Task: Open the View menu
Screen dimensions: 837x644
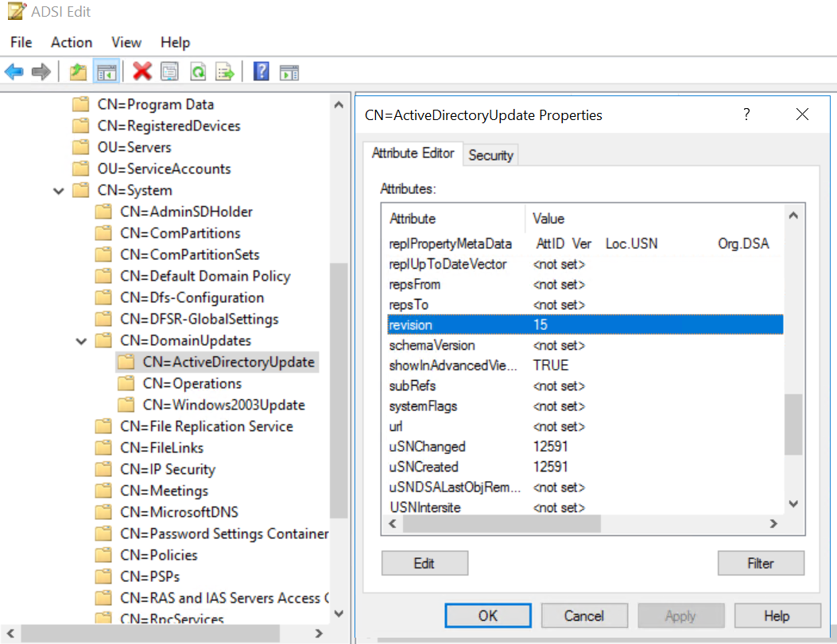Action: click(x=126, y=42)
